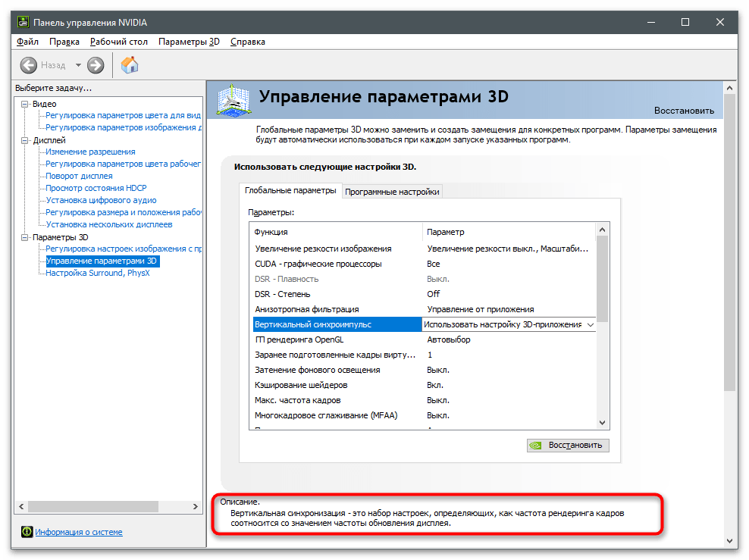Select Регулировка параметров цвета рабочего стола
The width and height of the screenshot is (749, 560).
click(123, 164)
